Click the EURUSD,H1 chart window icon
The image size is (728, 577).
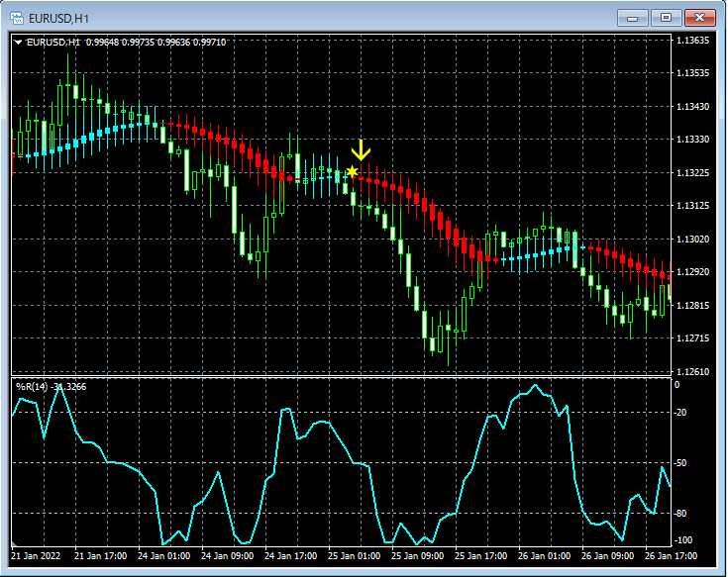click(17, 18)
